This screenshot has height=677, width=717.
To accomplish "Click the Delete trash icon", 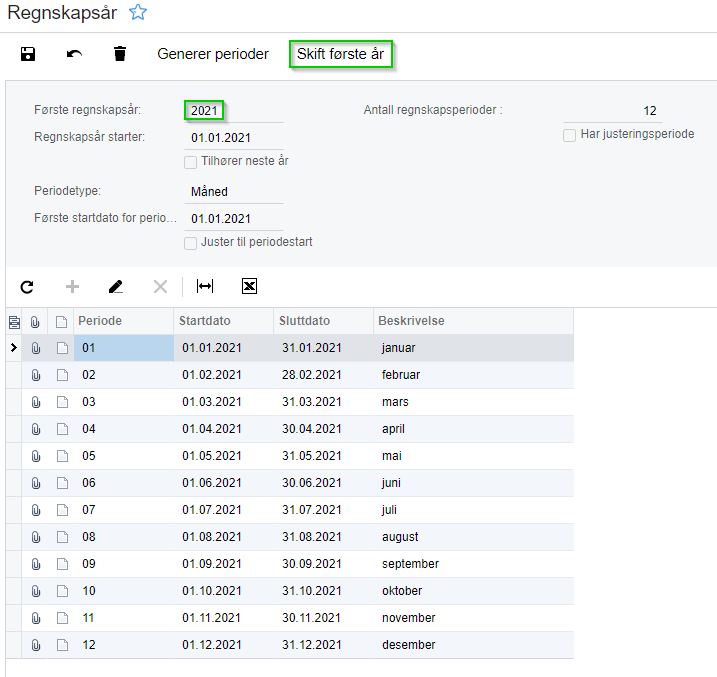I will click(x=120, y=53).
